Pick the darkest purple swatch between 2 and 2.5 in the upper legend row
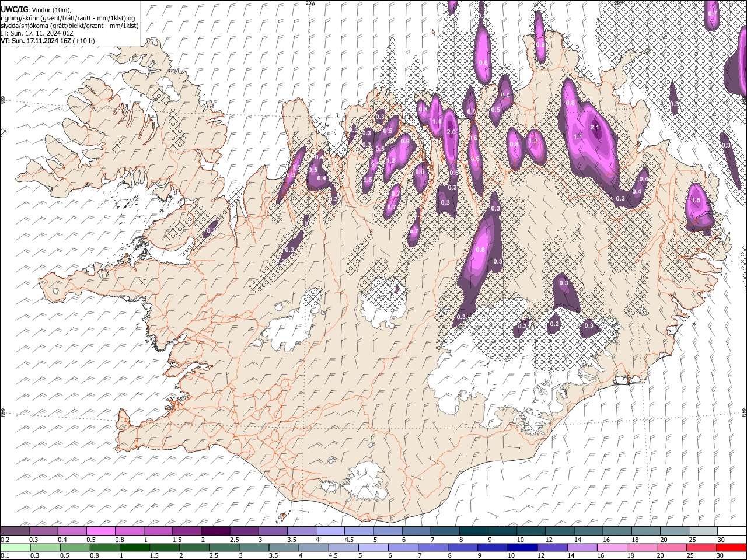Viewport: 747px width, 560px height. (x=215, y=531)
